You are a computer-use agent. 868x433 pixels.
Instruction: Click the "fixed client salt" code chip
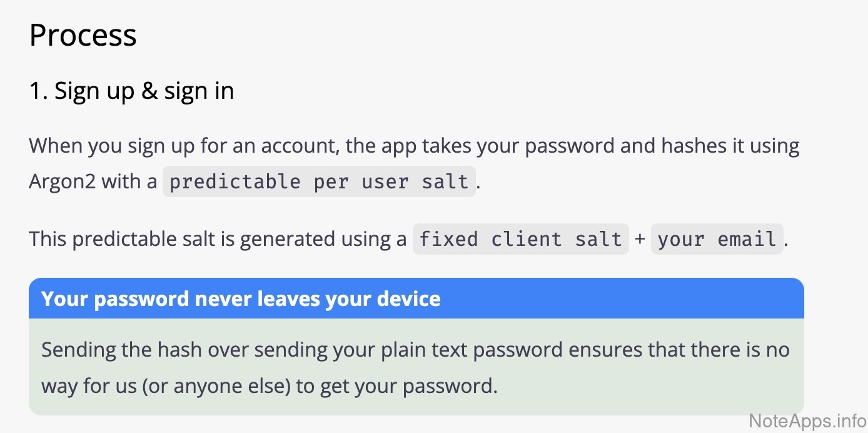[520, 238]
